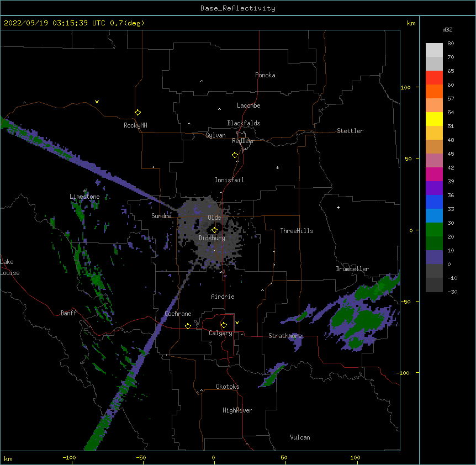Click the bright yellow swatch in the legend

434,119
